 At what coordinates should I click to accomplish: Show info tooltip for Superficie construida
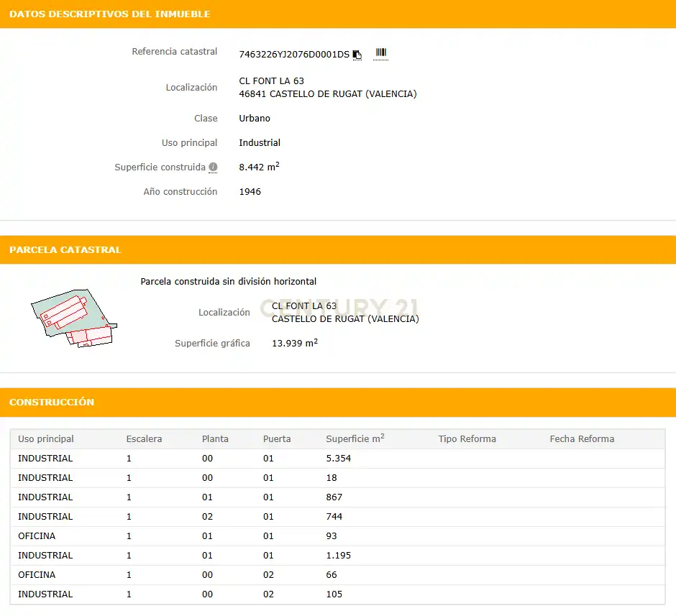213,167
